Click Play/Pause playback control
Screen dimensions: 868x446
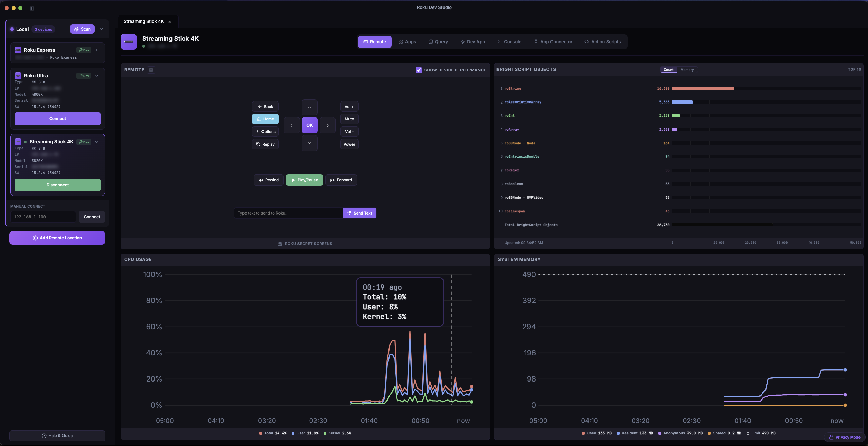304,180
